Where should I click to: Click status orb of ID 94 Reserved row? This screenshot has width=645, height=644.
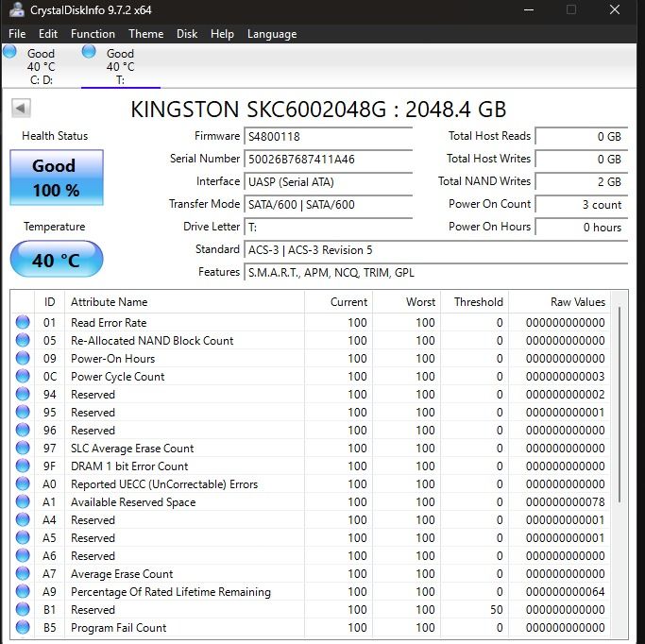coord(23,394)
